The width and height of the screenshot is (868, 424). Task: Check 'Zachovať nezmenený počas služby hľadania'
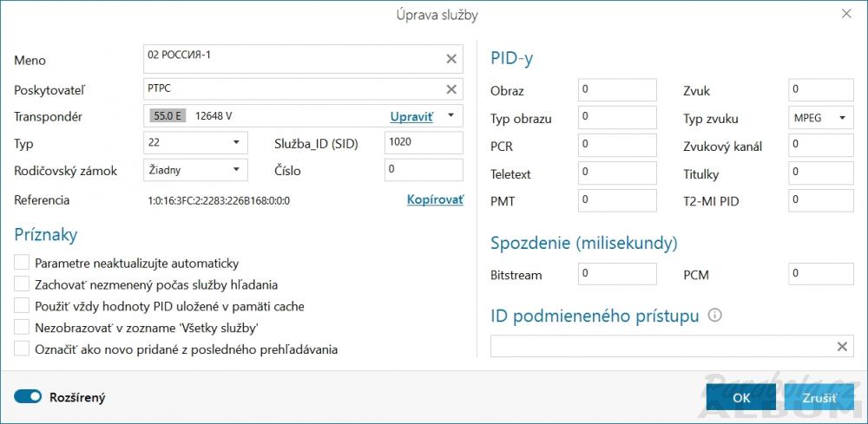[x=22, y=284]
